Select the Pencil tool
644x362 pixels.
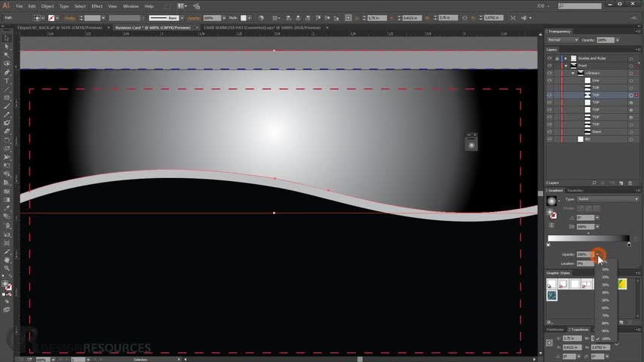pos(7,115)
